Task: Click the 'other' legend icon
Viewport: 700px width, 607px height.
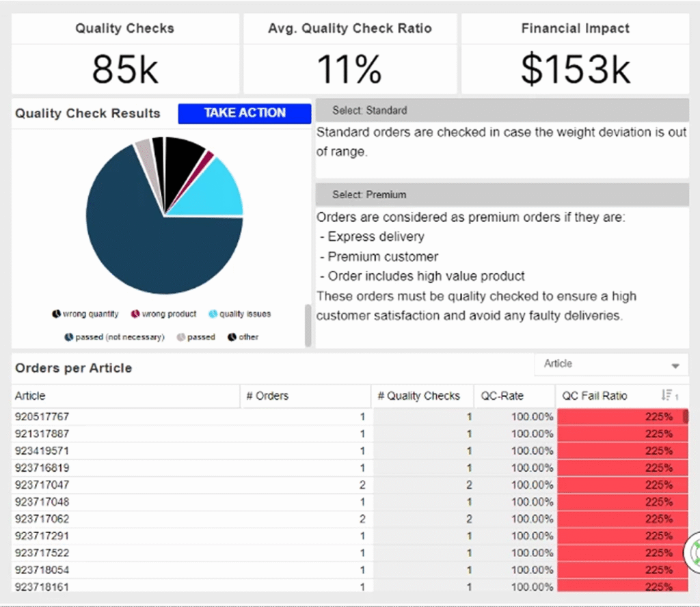Action: [232, 337]
